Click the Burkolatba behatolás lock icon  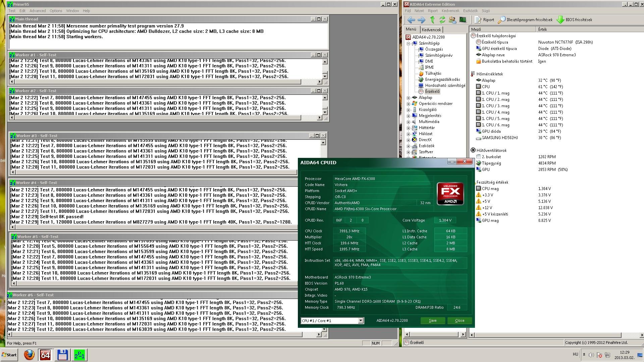click(479, 61)
